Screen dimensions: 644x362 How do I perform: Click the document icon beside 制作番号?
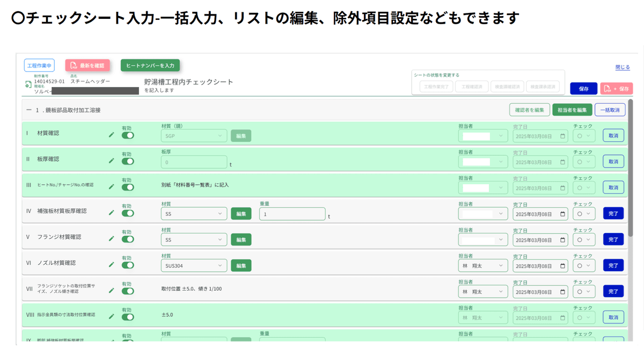[x=28, y=84]
